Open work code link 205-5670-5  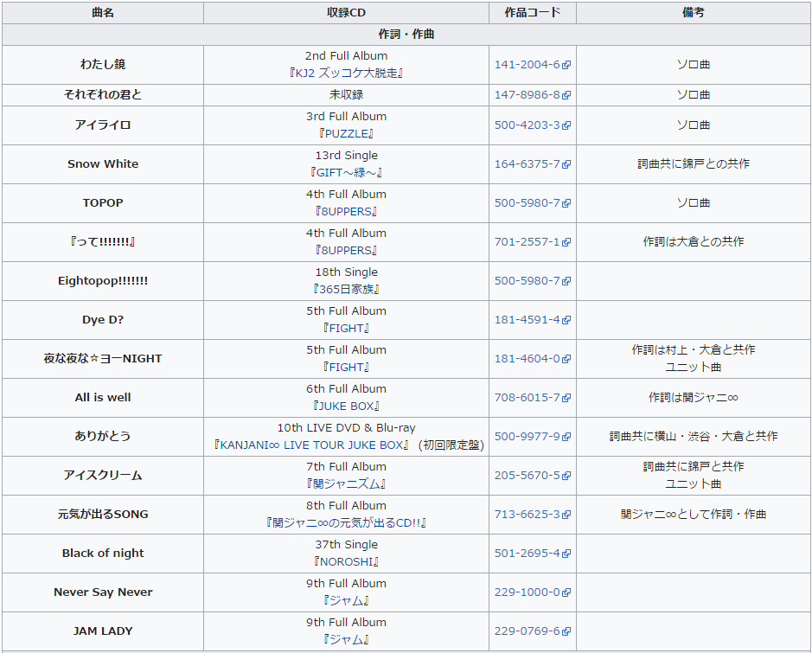533,475
